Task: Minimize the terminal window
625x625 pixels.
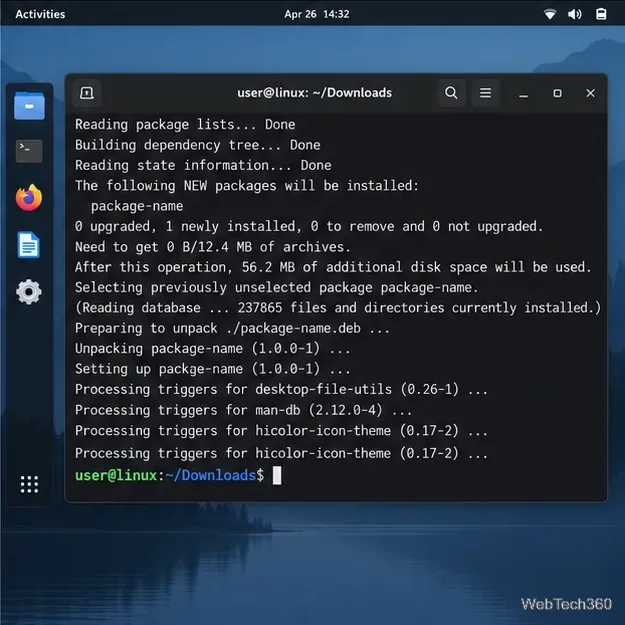Action: [523, 94]
